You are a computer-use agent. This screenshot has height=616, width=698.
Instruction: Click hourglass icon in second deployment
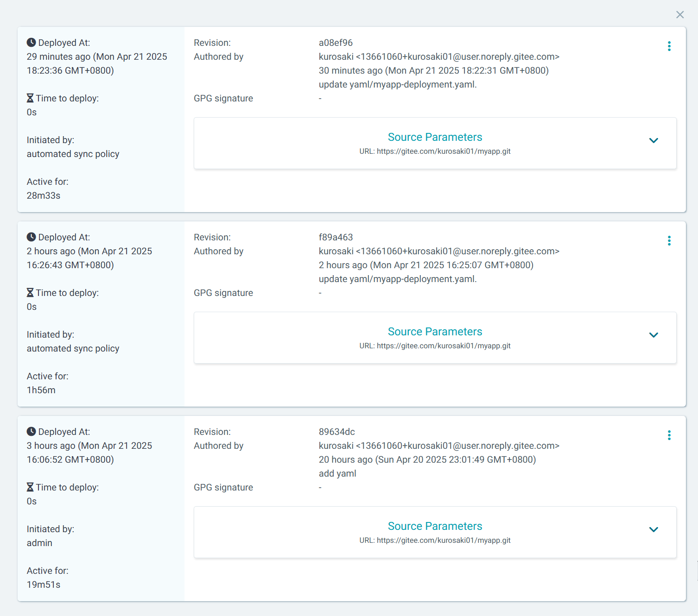(x=30, y=293)
